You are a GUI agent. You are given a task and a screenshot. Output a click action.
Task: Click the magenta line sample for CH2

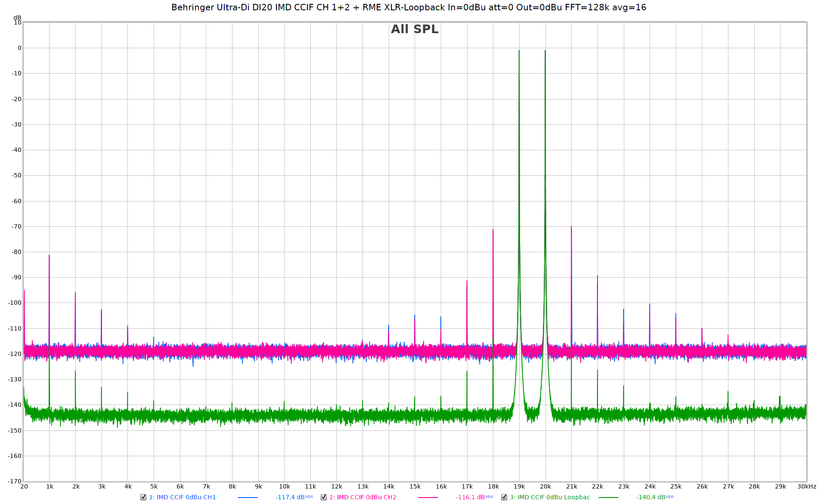(428, 498)
